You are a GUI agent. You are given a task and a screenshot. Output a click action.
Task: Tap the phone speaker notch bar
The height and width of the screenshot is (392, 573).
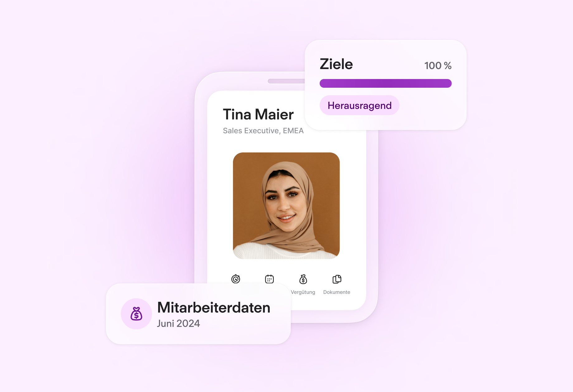coord(286,81)
